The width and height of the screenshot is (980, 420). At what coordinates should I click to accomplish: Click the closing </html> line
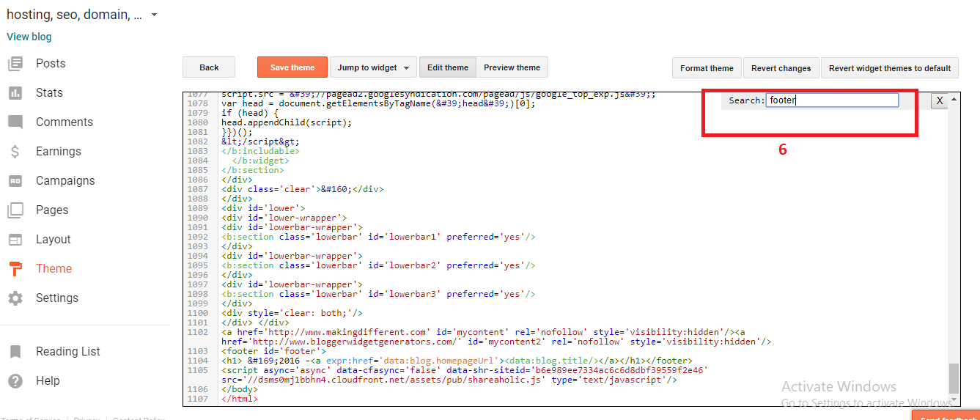coord(240,399)
